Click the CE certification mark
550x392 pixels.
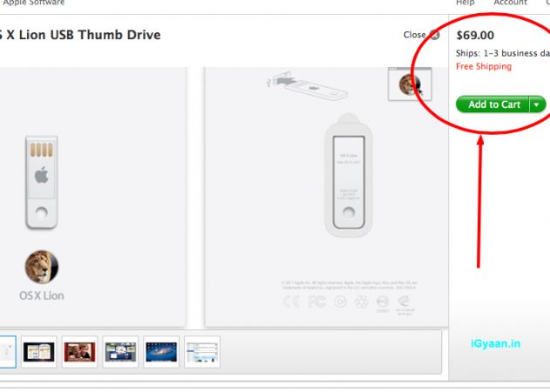click(x=291, y=301)
